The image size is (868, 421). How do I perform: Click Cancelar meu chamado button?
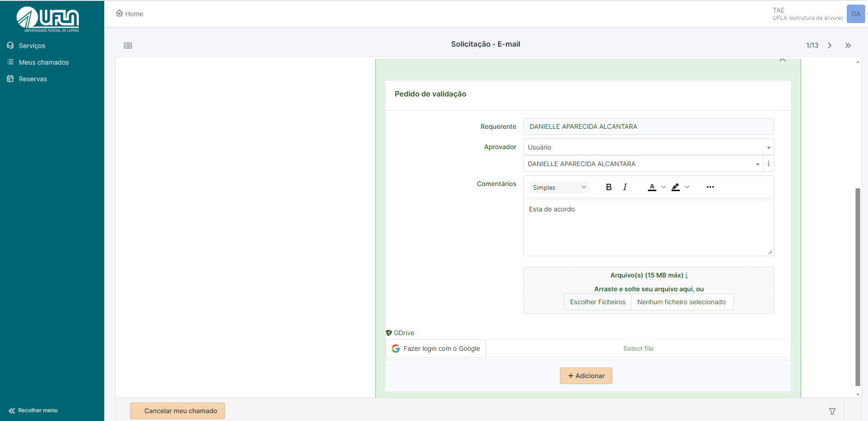tap(178, 411)
